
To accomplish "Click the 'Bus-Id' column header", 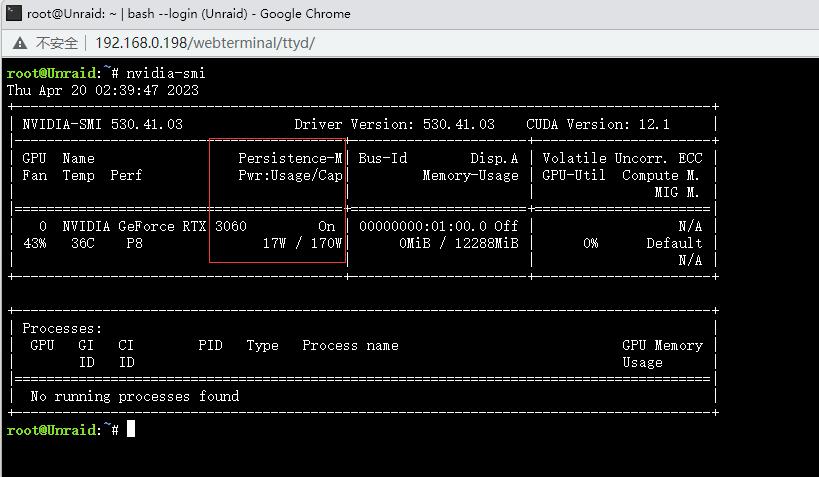I will click(x=383, y=158).
